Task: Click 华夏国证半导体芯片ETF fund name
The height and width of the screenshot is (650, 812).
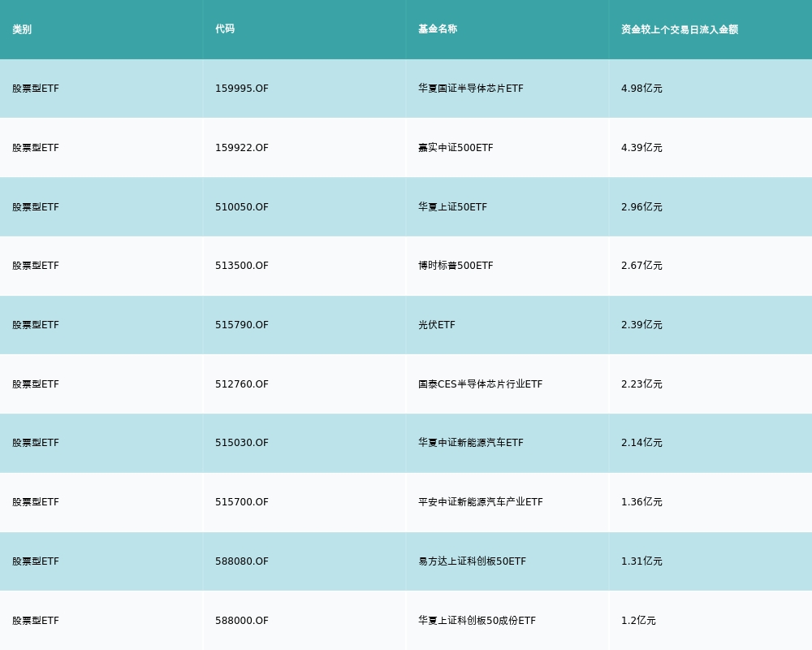Action: click(x=471, y=89)
